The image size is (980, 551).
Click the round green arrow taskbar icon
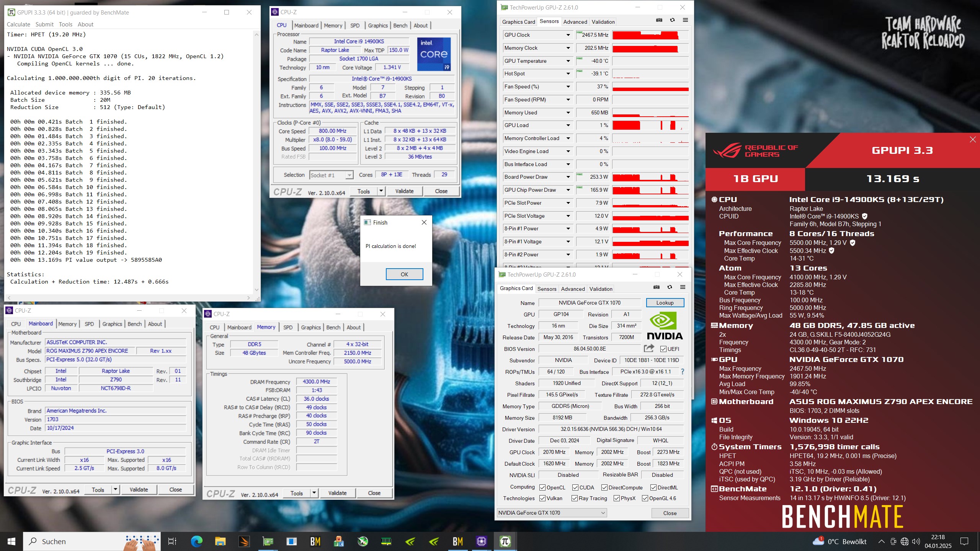pos(363,541)
